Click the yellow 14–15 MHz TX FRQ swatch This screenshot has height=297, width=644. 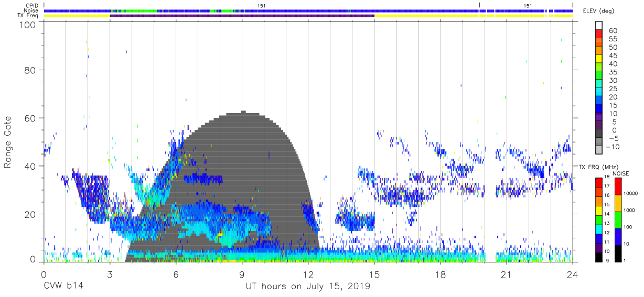pos(599,210)
